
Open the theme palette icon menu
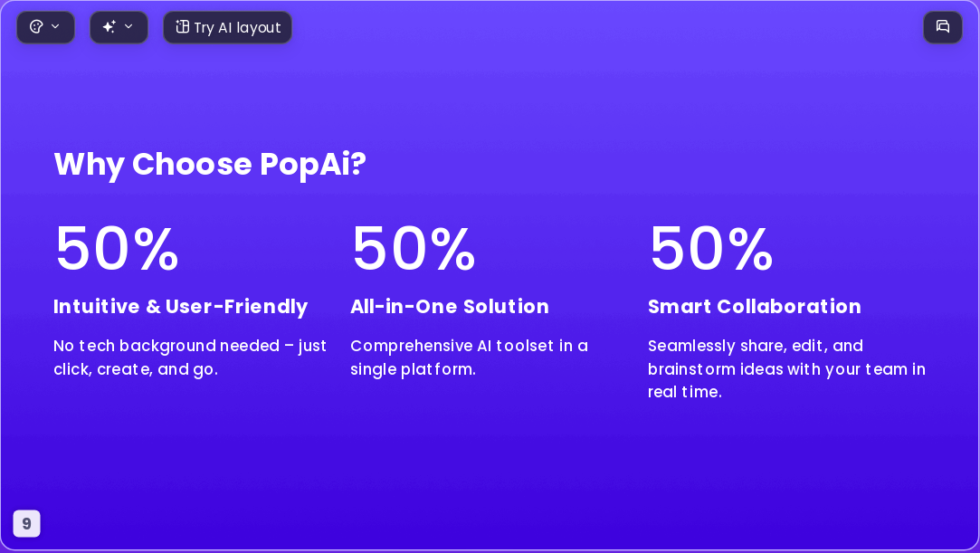[x=36, y=27]
